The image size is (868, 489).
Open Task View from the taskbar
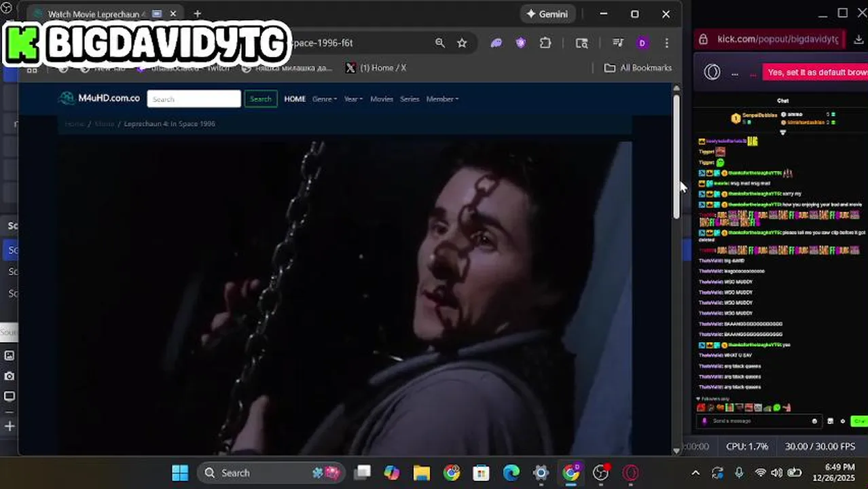(363, 473)
